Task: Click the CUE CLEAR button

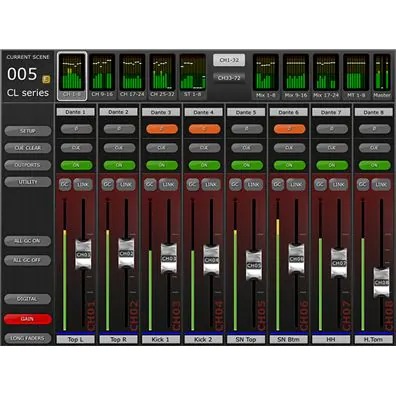Action: pos(28,148)
